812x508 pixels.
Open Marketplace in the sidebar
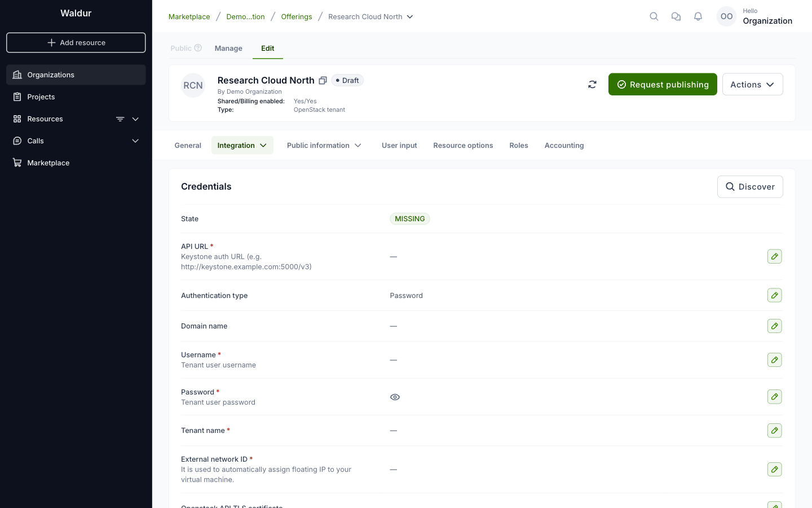pyautogui.click(x=76, y=163)
